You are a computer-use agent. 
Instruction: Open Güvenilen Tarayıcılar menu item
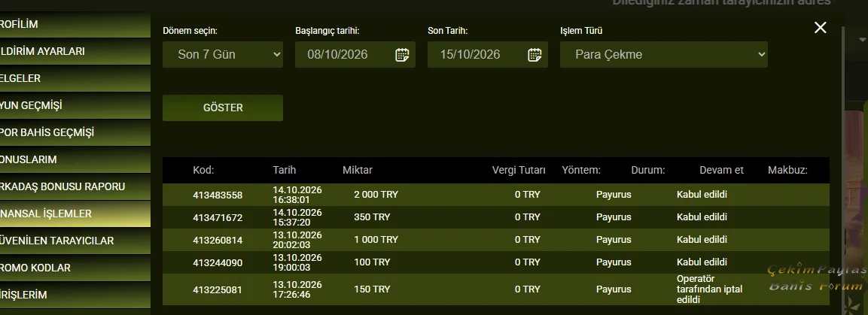(x=75, y=241)
